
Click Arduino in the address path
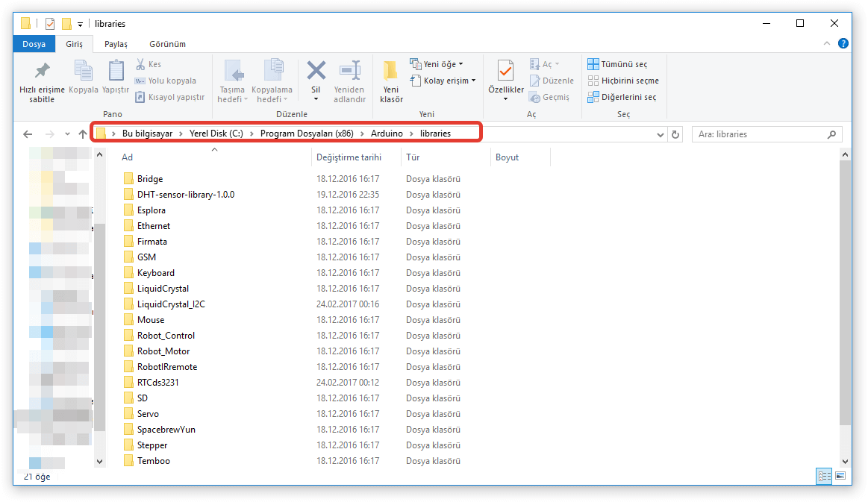coord(387,134)
